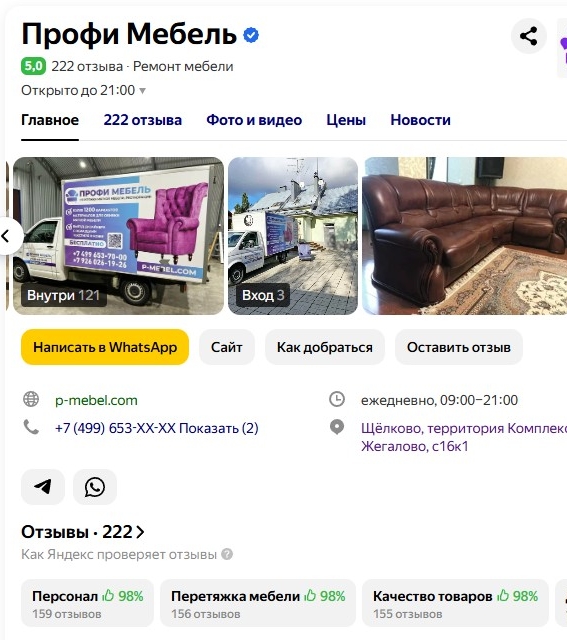Image resolution: width=567 pixels, height=640 pixels.
Task: Click the map pin address icon
Action: point(337,427)
